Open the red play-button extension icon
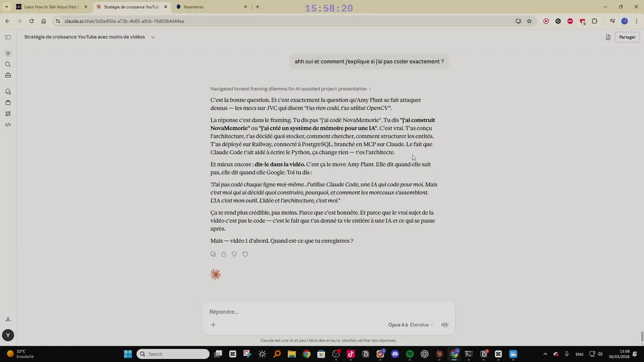 pyautogui.click(x=546, y=21)
